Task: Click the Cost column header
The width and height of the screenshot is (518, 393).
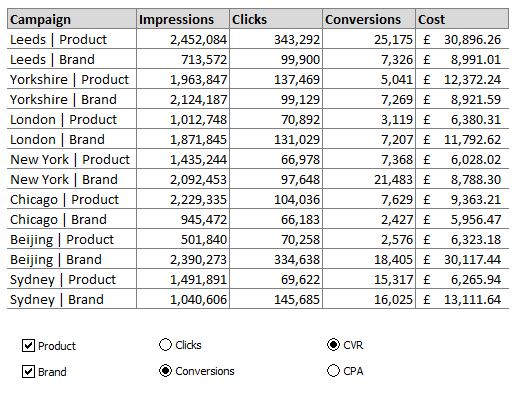Action: (462, 19)
